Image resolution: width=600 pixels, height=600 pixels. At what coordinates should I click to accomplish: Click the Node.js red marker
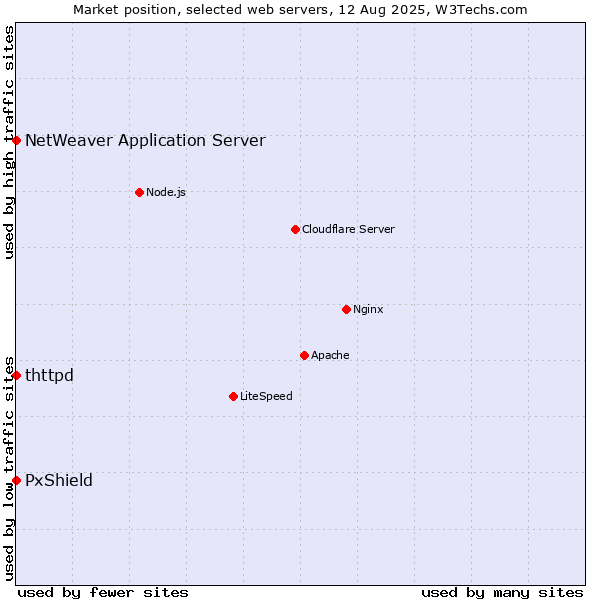(x=140, y=192)
